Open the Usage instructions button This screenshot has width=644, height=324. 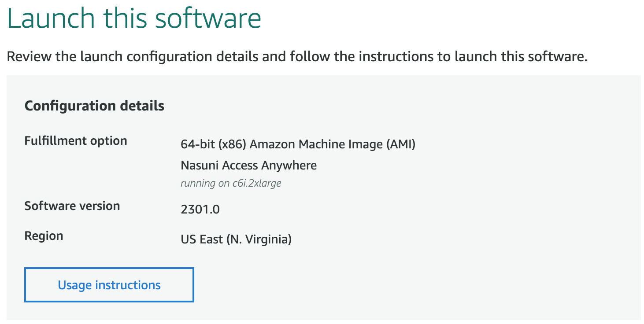point(109,285)
